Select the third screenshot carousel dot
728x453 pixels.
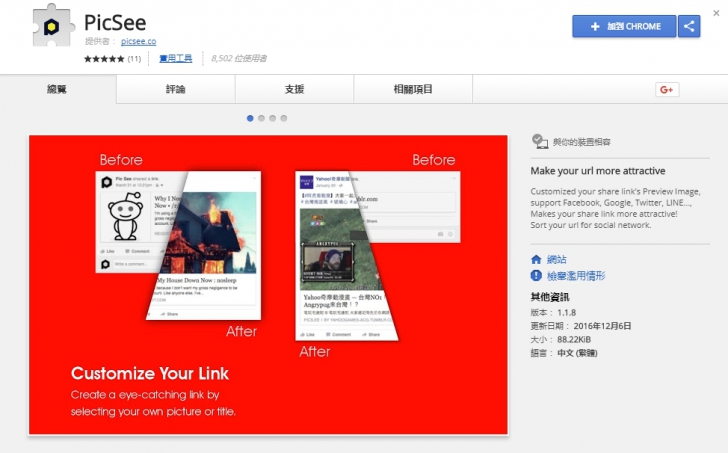click(273, 118)
